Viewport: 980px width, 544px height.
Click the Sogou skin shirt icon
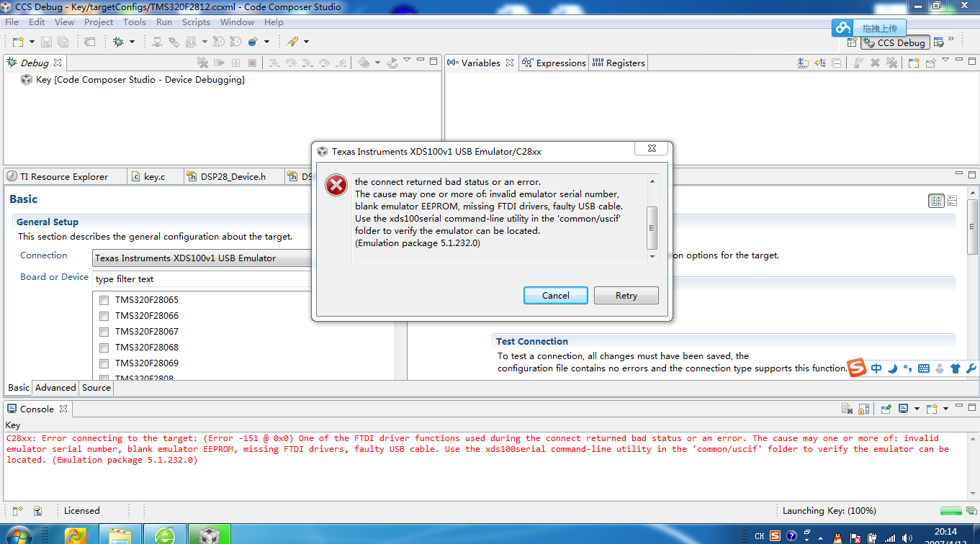coord(956,368)
